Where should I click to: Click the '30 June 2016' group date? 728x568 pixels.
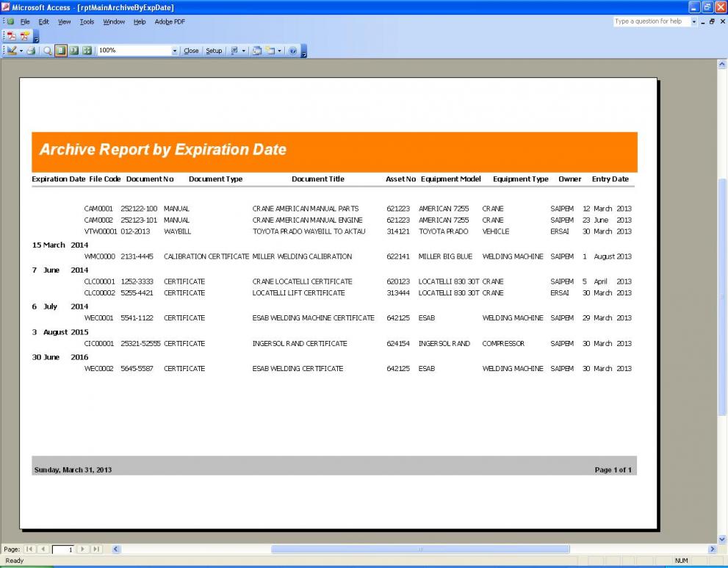(x=60, y=357)
